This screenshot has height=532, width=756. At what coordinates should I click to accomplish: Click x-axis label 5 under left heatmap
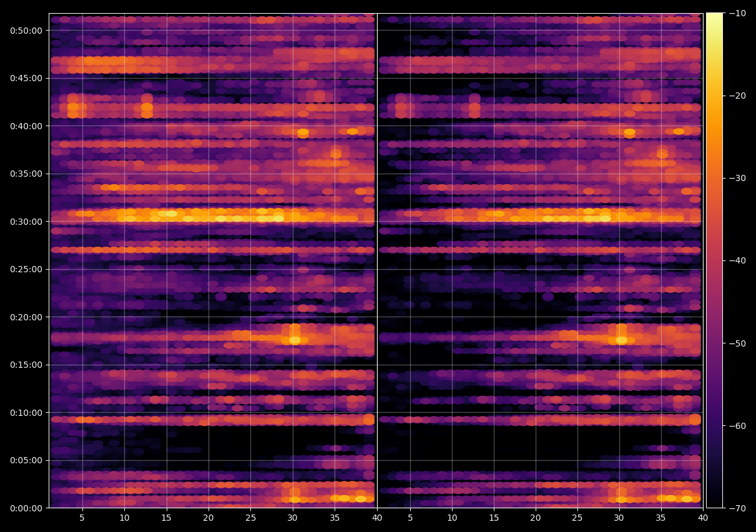pos(82,518)
